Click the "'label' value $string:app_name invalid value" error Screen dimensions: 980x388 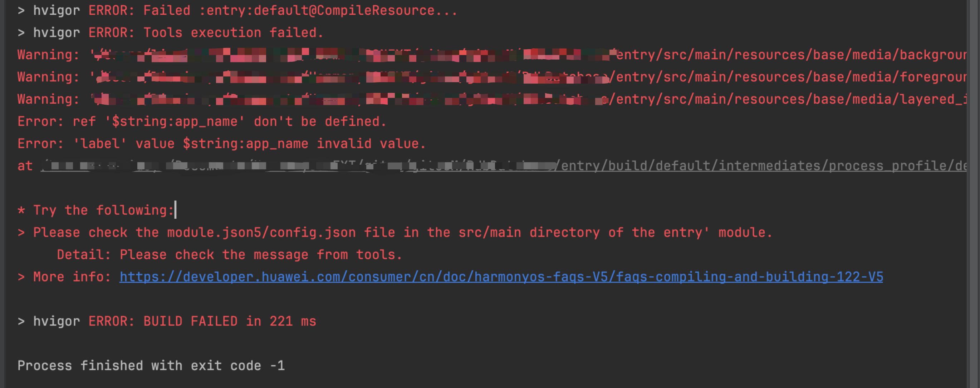(221, 144)
